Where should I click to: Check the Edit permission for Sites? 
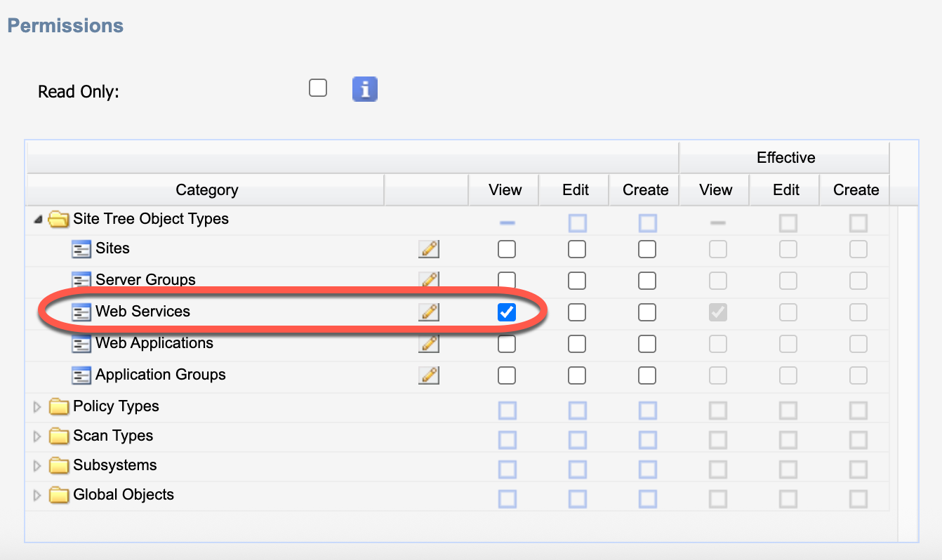(576, 249)
